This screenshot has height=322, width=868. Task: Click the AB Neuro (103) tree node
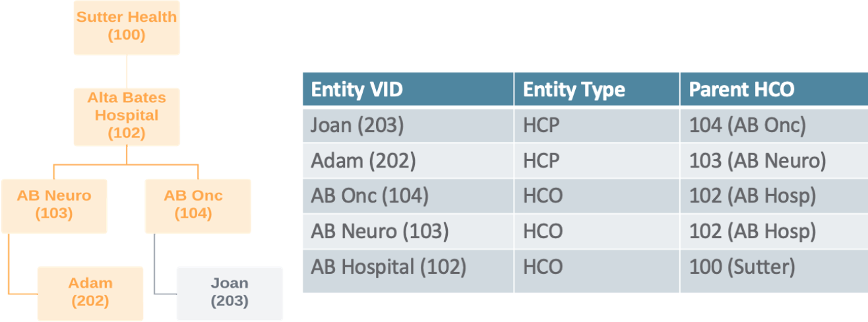point(54,205)
